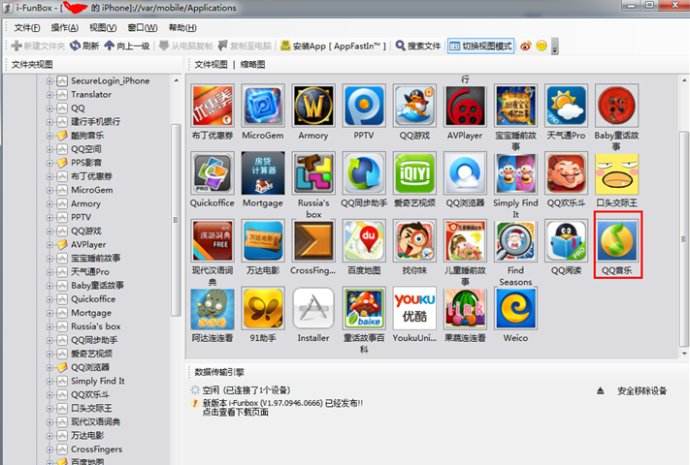Click the zombie 连连看 game icon
The image size is (690, 465).
tap(212, 309)
